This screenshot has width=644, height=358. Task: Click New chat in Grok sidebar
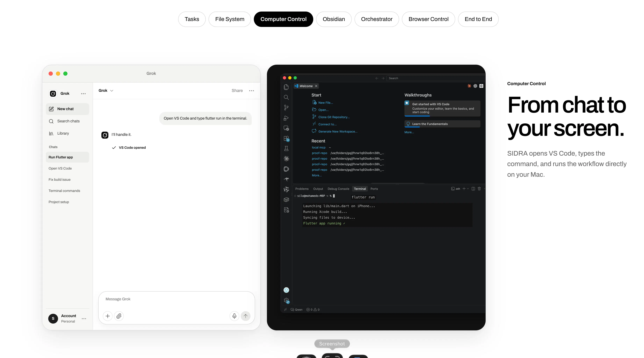click(67, 109)
